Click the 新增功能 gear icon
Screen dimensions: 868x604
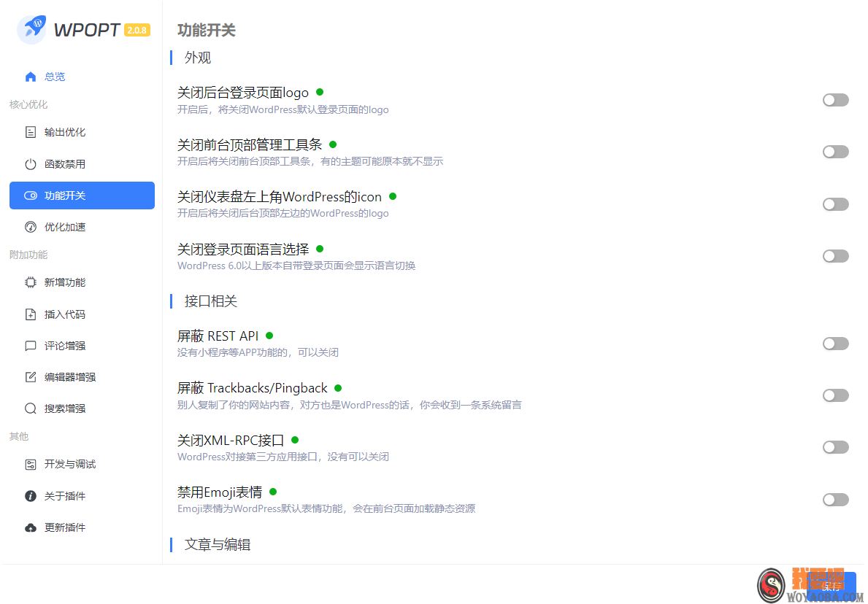pos(30,282)
